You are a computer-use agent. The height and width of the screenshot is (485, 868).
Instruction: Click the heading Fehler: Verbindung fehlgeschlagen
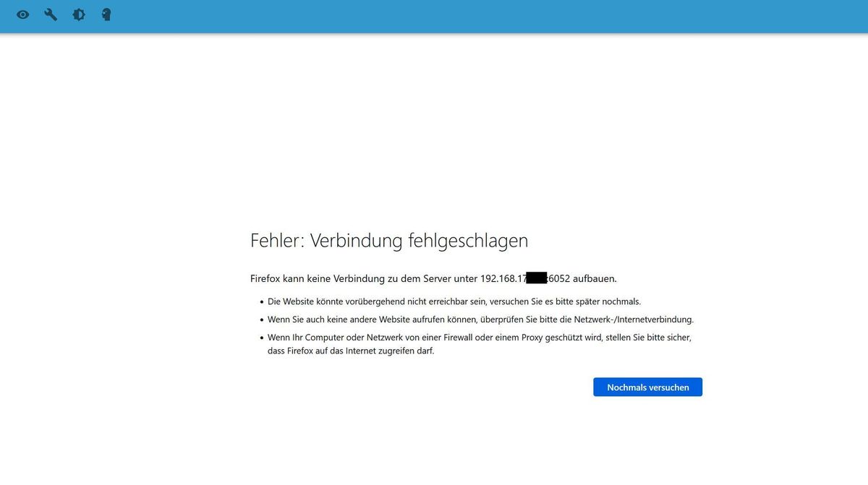389,241
